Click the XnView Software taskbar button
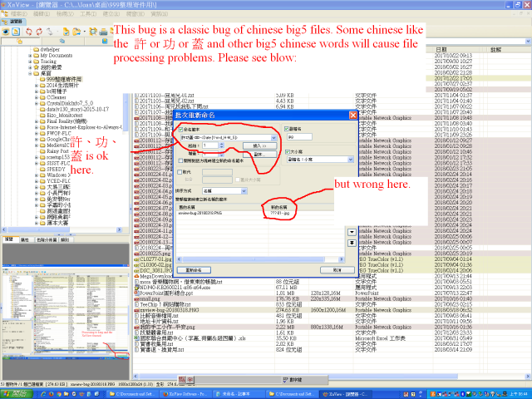Viewport: 532px width, 399px height. [186, 394]
